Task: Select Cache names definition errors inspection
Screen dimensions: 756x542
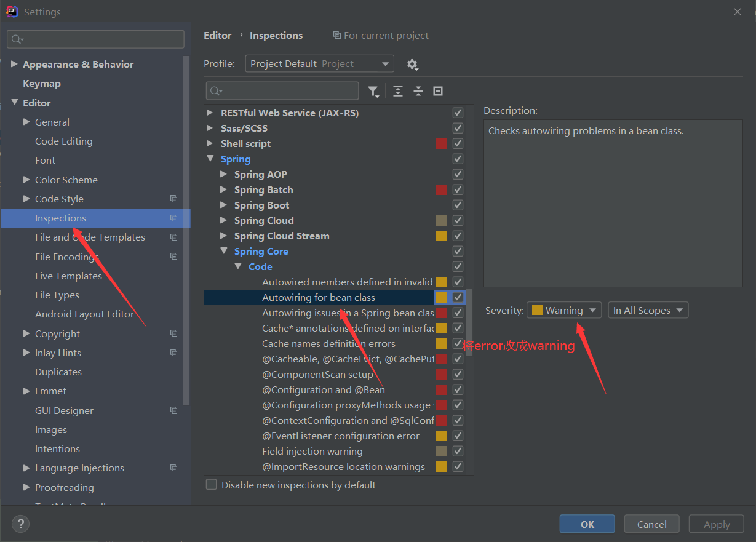Action: (x=328, y=343)
